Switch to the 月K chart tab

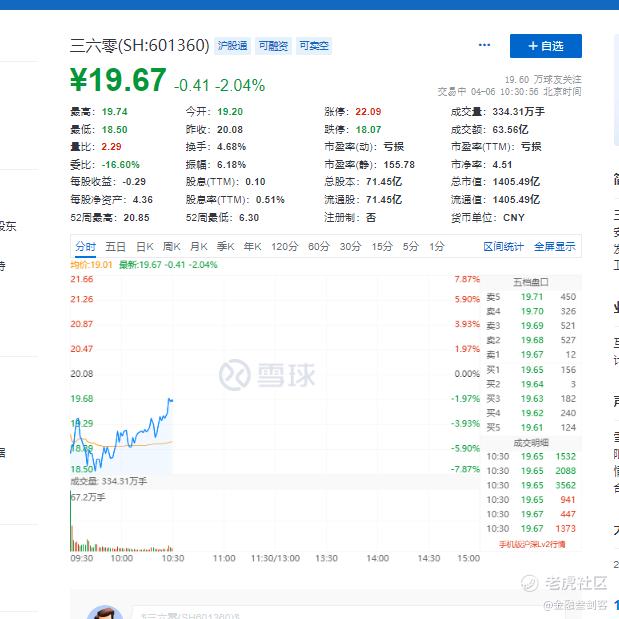pos(199,247)
